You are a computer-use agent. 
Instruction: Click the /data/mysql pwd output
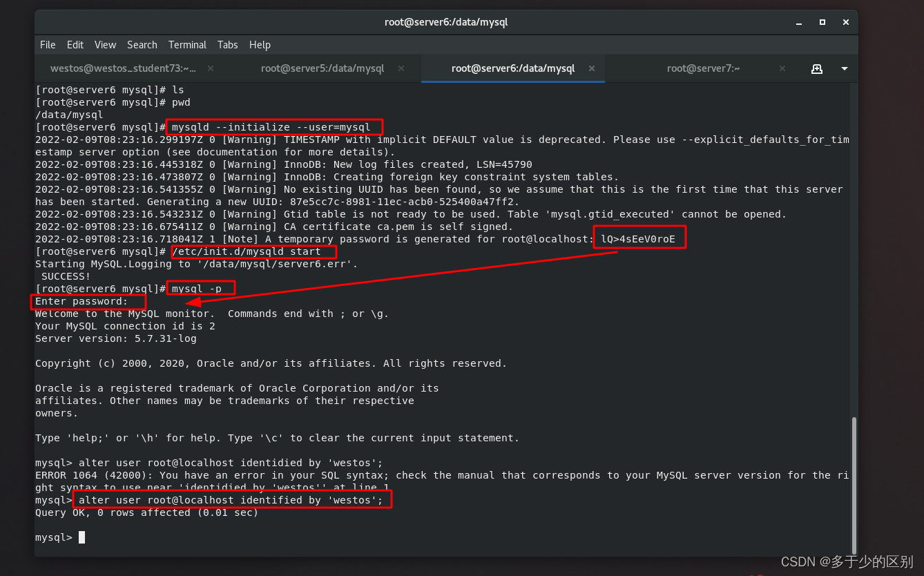tap(69, 115)
